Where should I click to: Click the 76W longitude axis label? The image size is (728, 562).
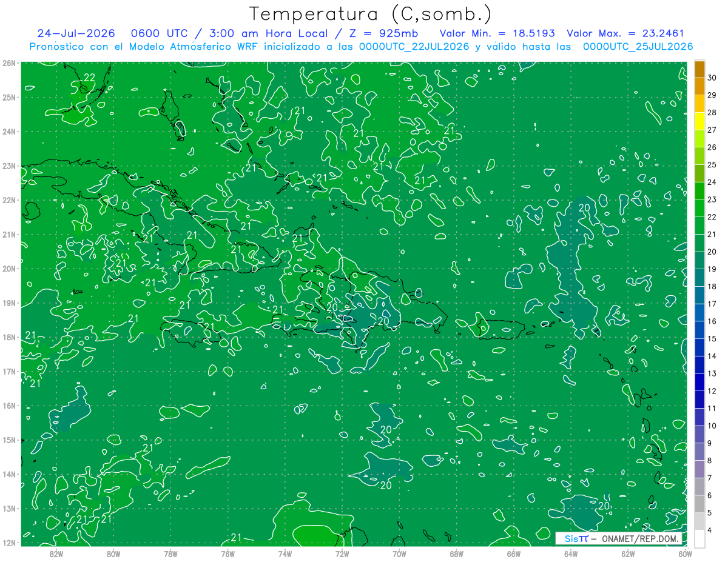point(228,554)
